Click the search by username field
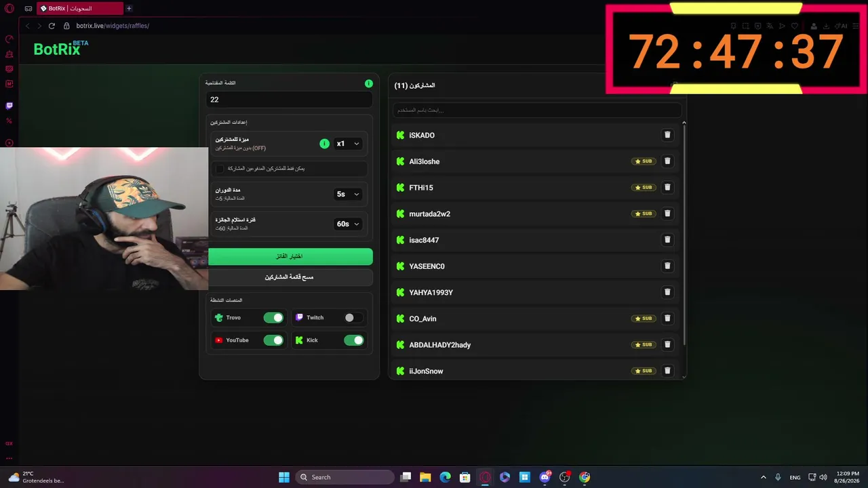This screenshot has width=868, height=488. tap(537, 110)
